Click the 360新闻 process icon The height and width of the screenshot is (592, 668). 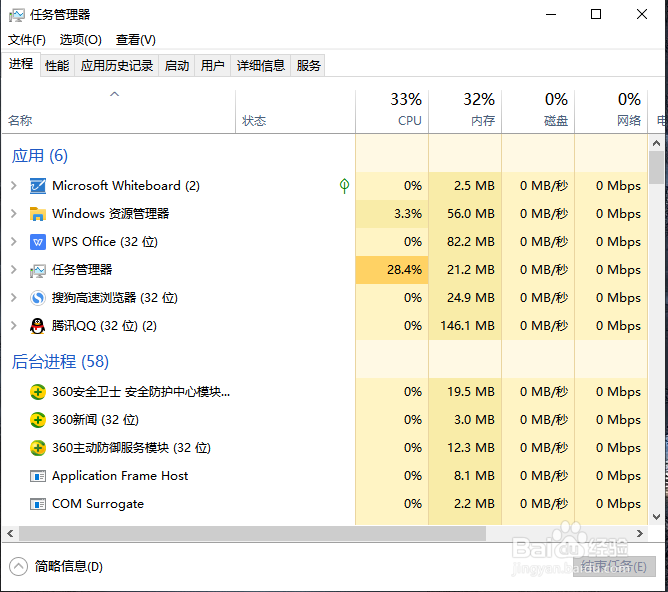coord(37,420)
